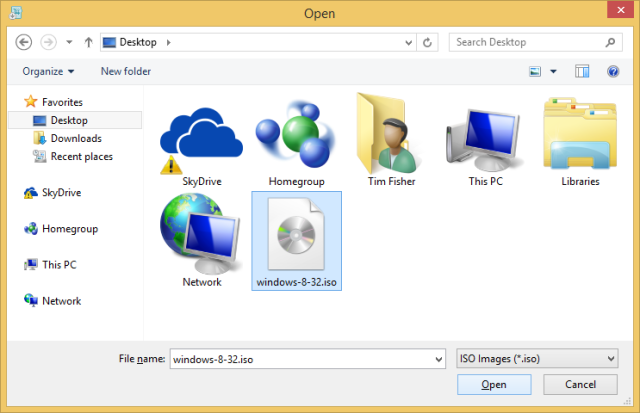Expand the address bar history dropdown
Viewport: 640px width, 413px height.
click(x=408, y=42)
